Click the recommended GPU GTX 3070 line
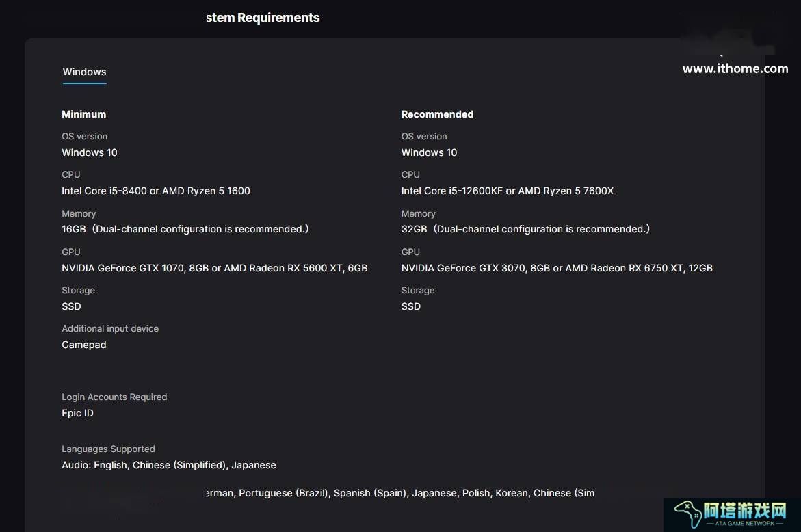801x532 pixels. (x=557, y=268)
